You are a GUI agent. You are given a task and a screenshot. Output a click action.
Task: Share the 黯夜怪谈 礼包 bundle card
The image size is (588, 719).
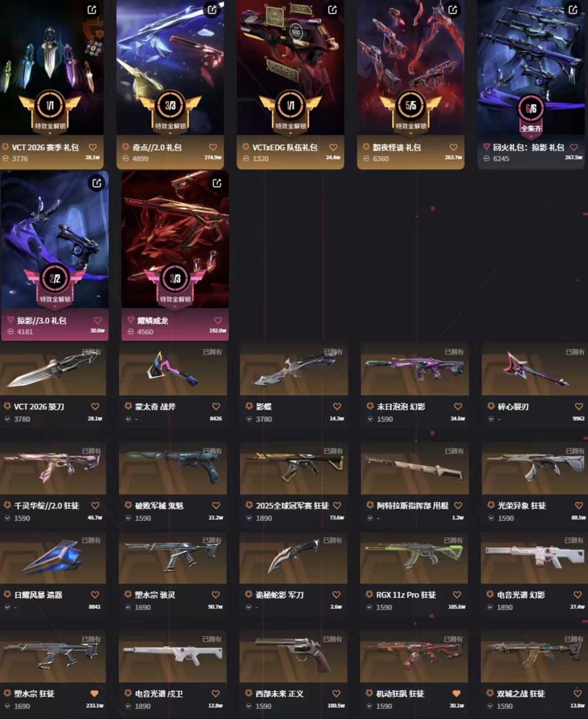pyautogui.click(x=453, y=9)
